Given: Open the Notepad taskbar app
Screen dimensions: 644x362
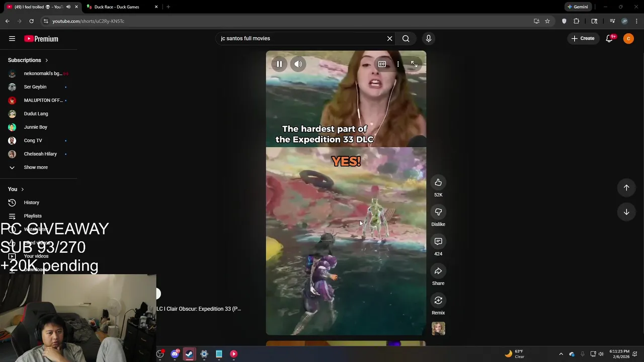Looking at the screenshot, I should (219, 354).
